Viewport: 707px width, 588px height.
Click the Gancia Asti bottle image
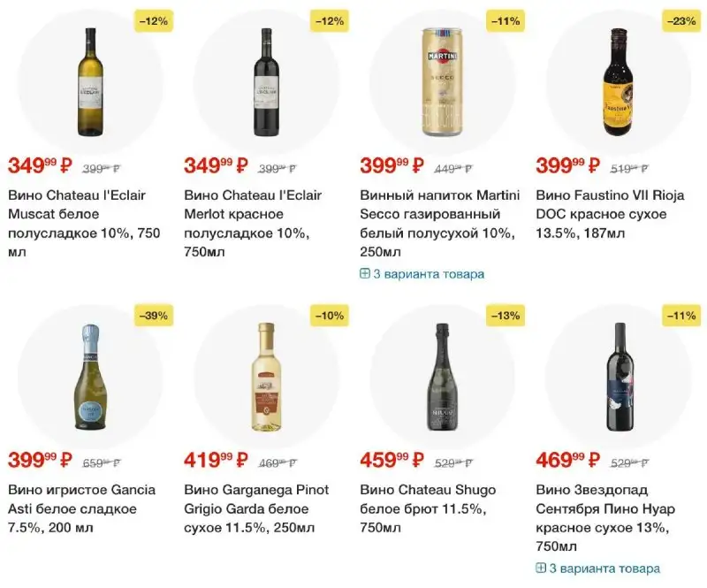tap(90, 376)
